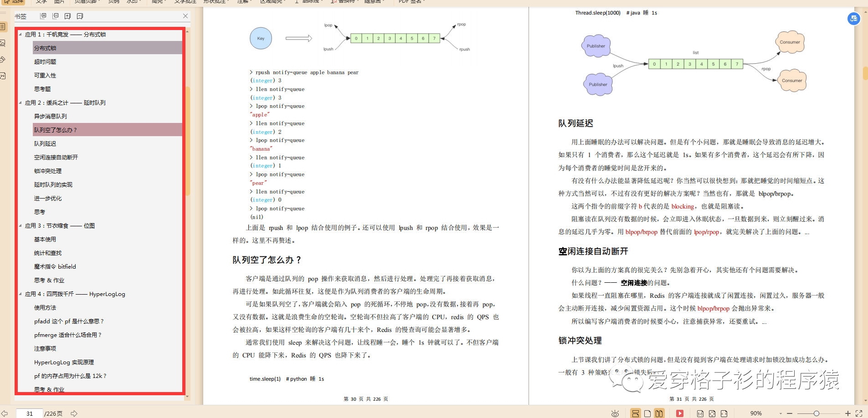868x418 pixels.
Task: Delete bookmark using the minus-bookmark icon
Action: 80,16
